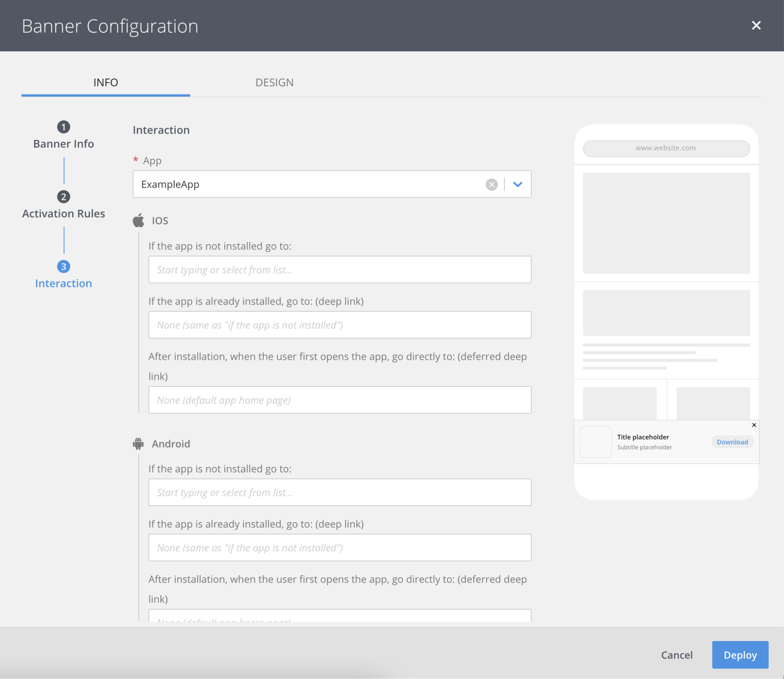The height and width of the screenshot is (679, 784).
Task: Focus iOS deferred deep link field
Action: tap(340, 400)
